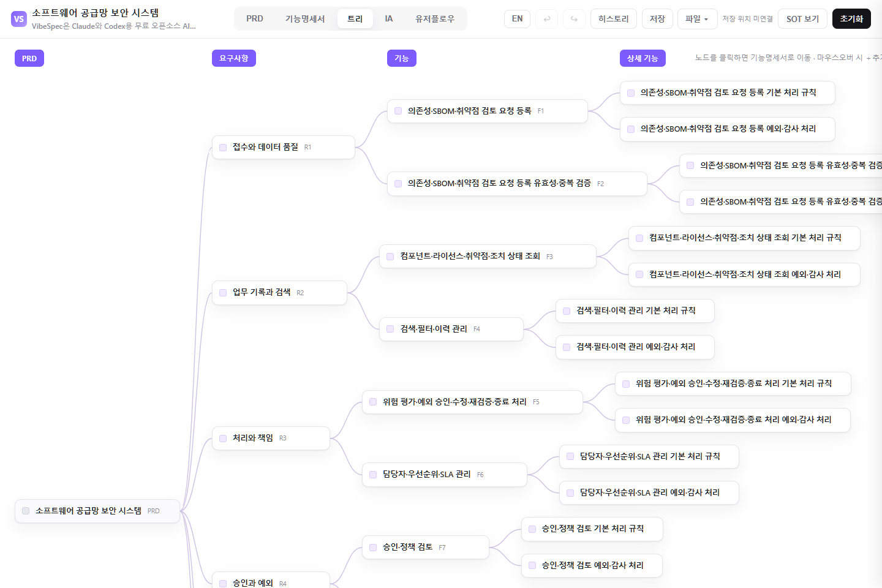This screenshot has height=588, width=882.
Task: Click the redo arrow icon
Action: pyautogui.click(x=574, y=19)
